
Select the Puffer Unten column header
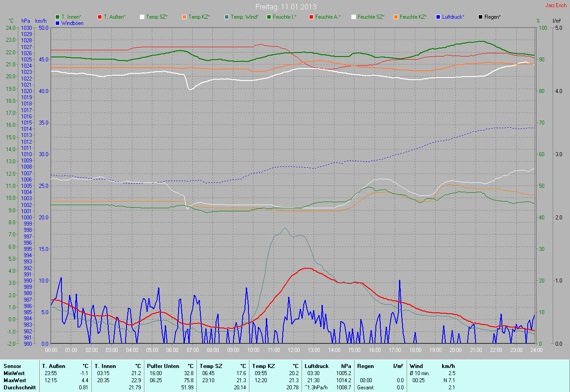point(163,366)
